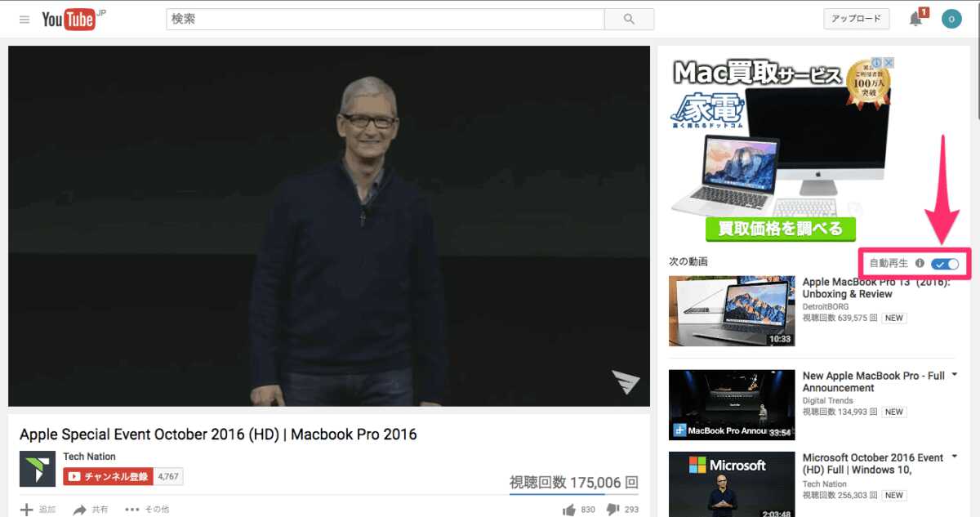This screenshot has height=517, width=980.
Task: Open the '共有' share option
Action: (91, 510)
